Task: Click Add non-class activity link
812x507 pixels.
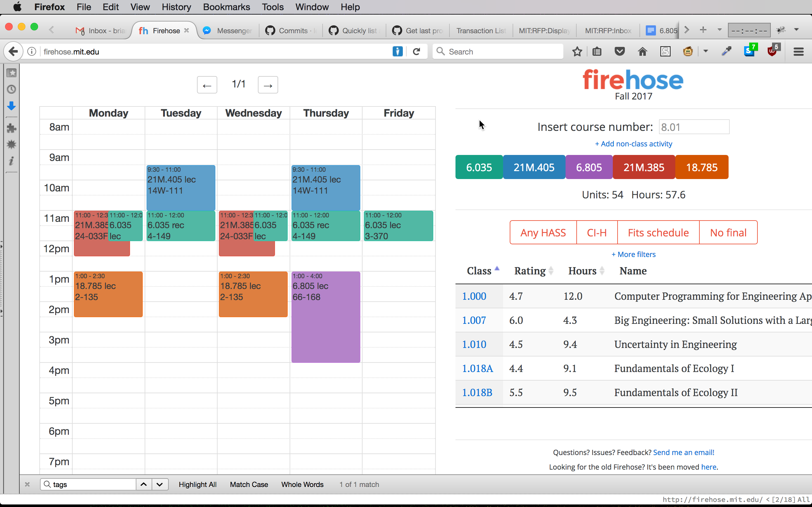Action: (633, 144)
